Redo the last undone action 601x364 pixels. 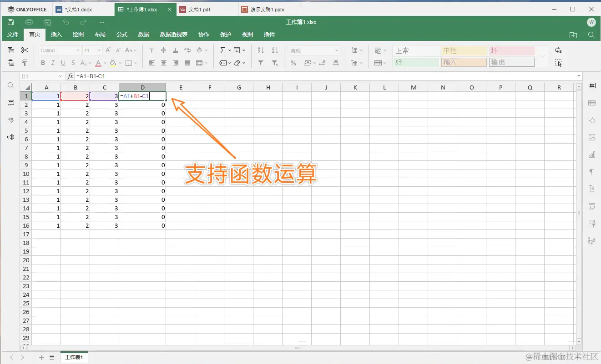coord(83,22)
